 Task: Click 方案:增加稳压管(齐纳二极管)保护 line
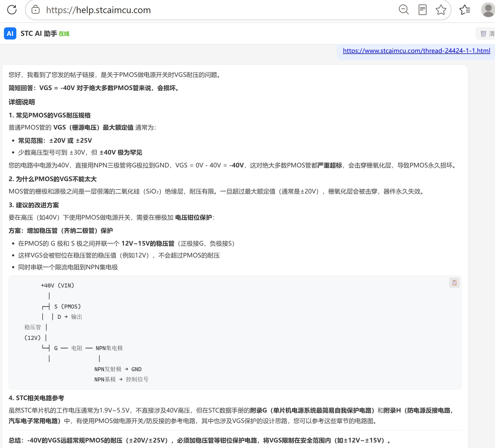coord(61,231)
